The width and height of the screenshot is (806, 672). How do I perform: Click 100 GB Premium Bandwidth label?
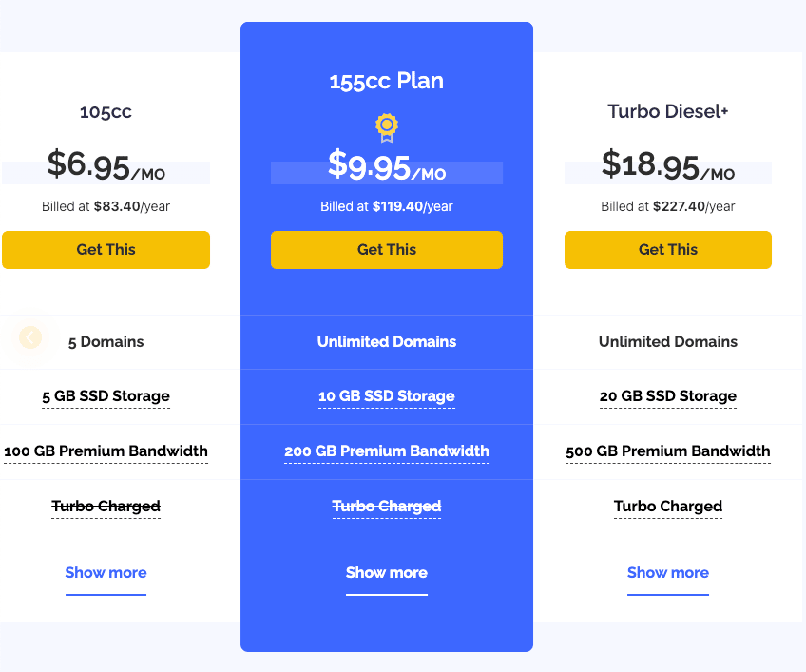pos(106,451)
